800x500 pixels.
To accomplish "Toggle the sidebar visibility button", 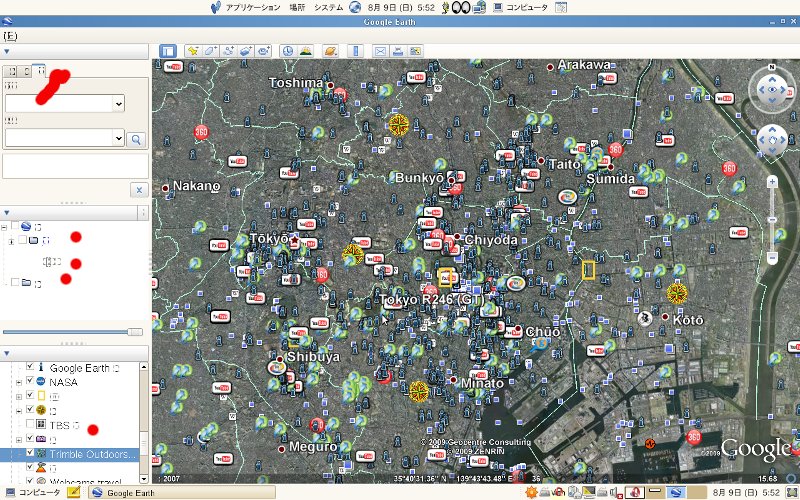I will tap(167, 51).
